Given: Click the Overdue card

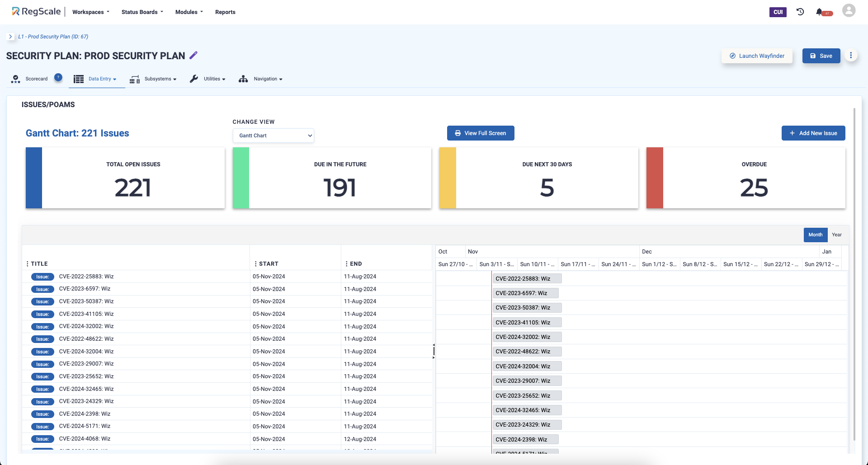Looking at the screenshot, I should coord(746,178).
